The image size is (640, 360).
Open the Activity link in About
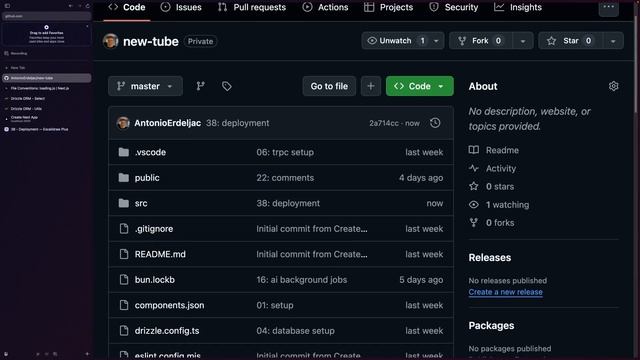[x=492, y=169]
